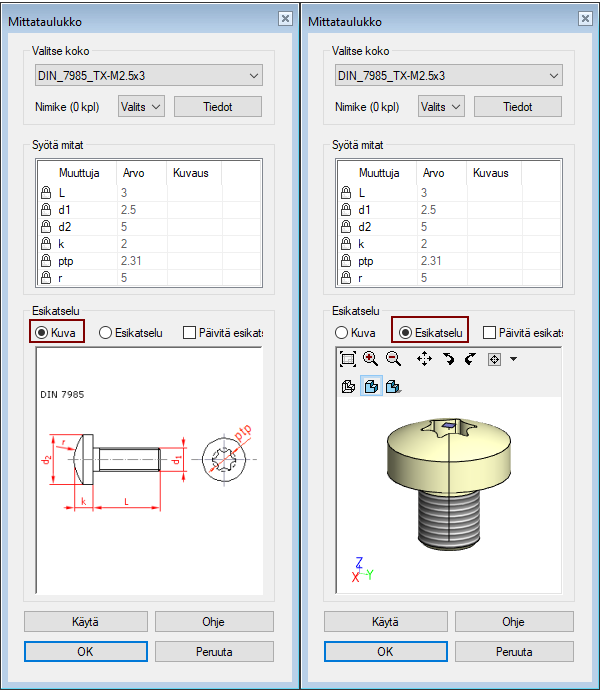Click the rotate counter-clockwise arrow icon

470,359
